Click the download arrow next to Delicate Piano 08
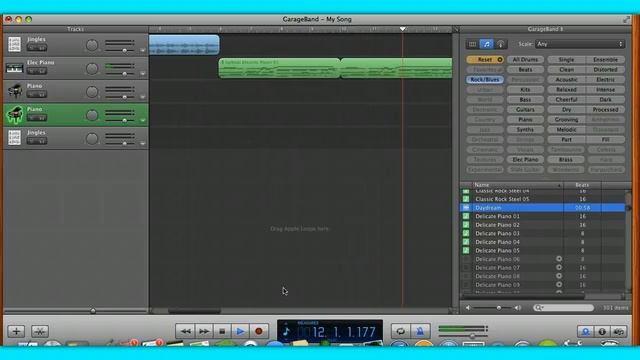The image size is (640, 360). coord(559,276)
